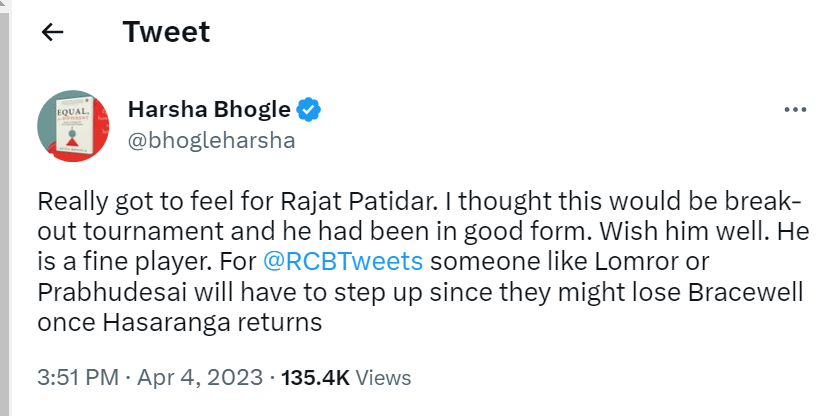820x416 pixels.
Task: Follow the @RCBTweets mention link
Action: point(340,263)
